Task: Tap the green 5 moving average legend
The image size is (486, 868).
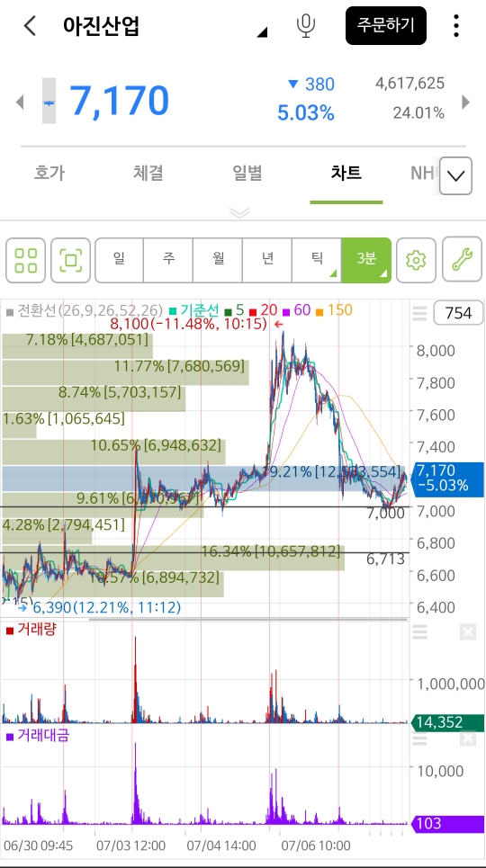Action: [x=235, y=310]
